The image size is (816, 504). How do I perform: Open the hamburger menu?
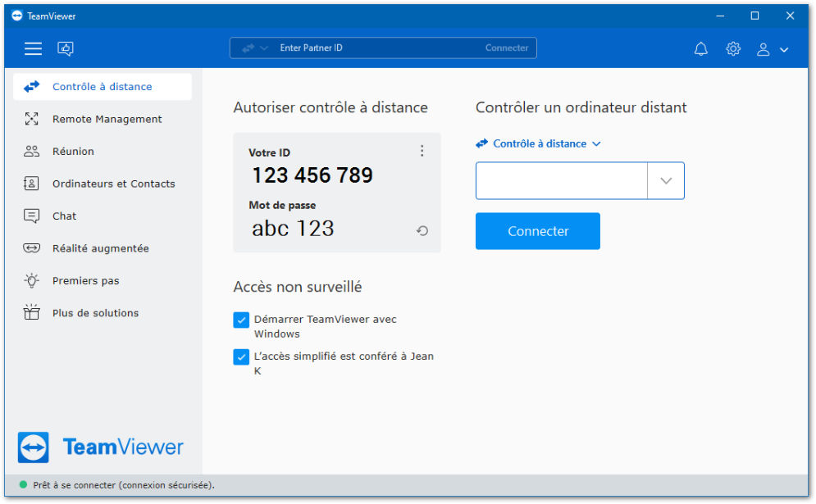tap(33, 48)
